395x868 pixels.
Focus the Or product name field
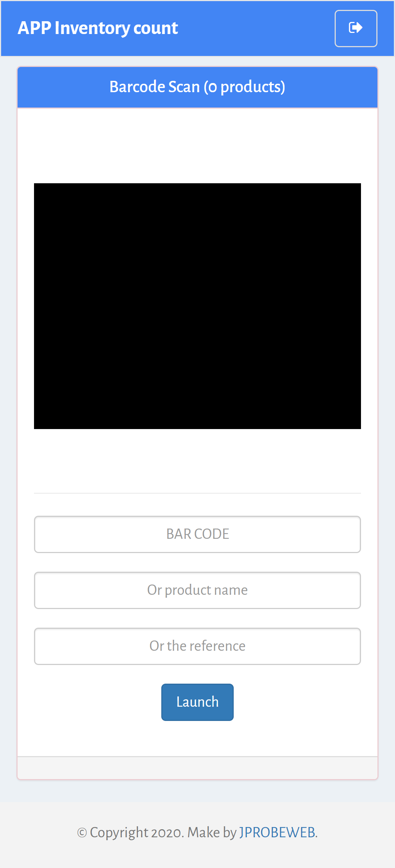[x=197, y=590]
